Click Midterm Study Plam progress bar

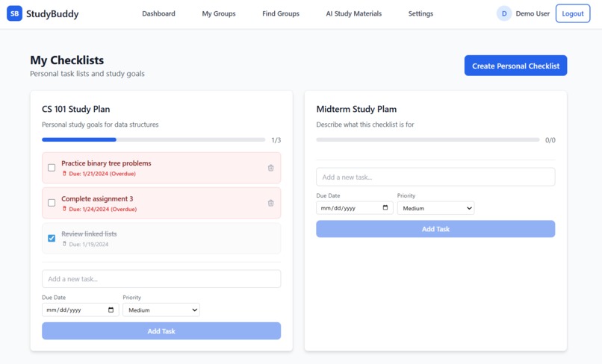(428, 140)
